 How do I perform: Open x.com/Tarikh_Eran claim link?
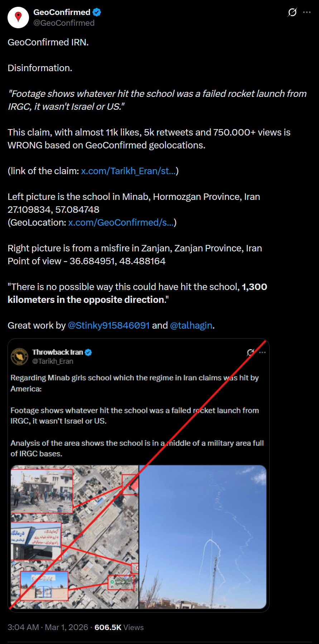click(x=129, y=171)
